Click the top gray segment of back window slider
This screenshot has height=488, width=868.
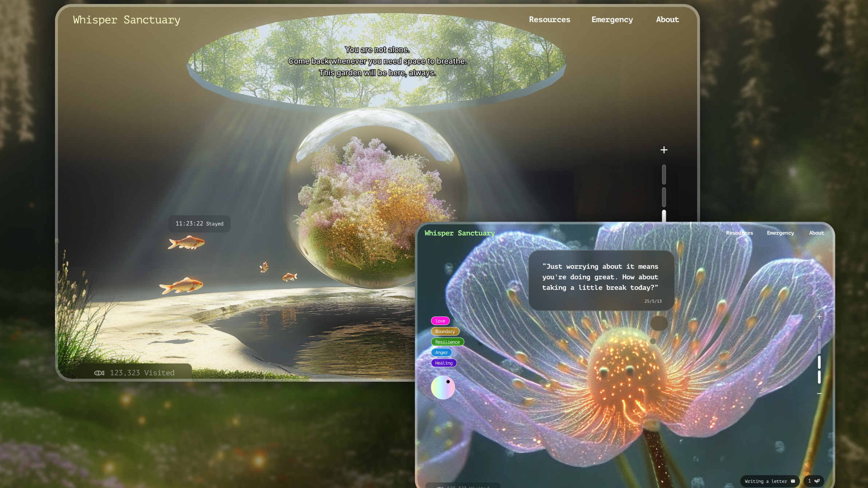[664, 175]
